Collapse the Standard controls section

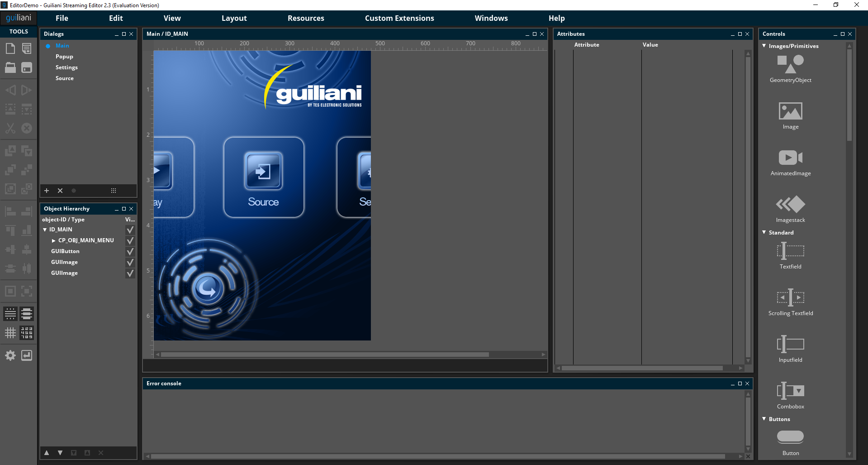click(764, 233)
